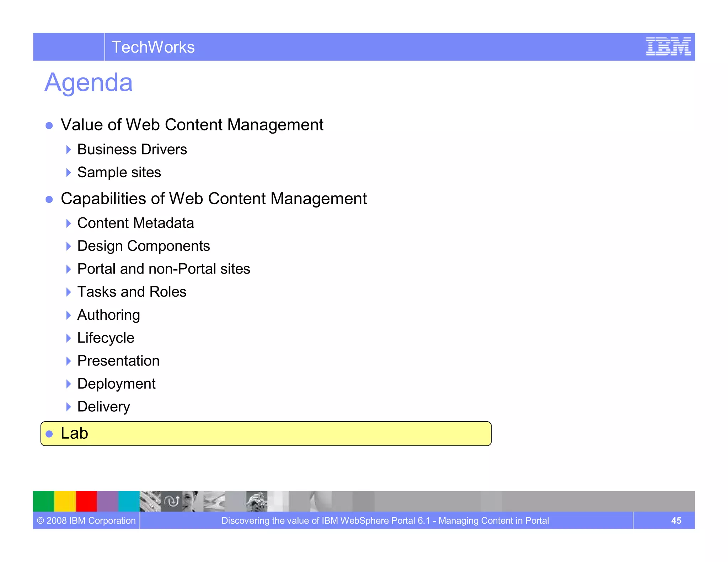The image size is (728, 562).
Task: Click the arrow bullet beside Content Metadata
Action: [x=69, y=223]
